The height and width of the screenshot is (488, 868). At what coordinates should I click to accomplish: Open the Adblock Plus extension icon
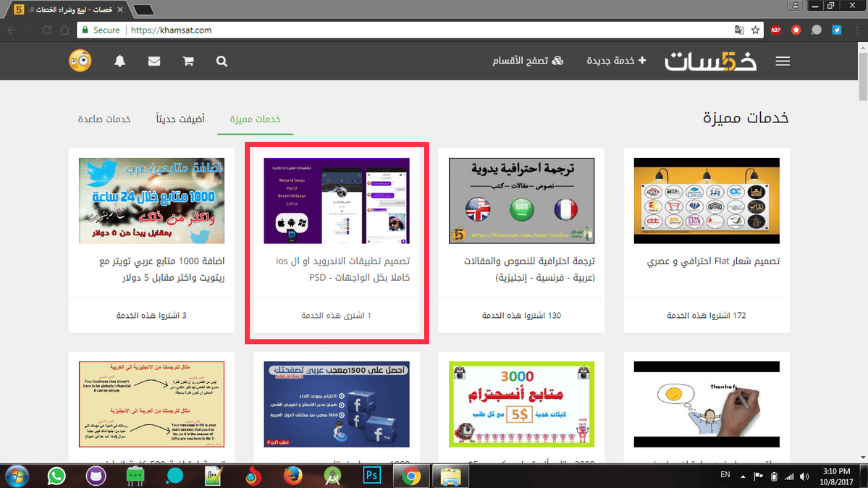(x=775, y=30)
